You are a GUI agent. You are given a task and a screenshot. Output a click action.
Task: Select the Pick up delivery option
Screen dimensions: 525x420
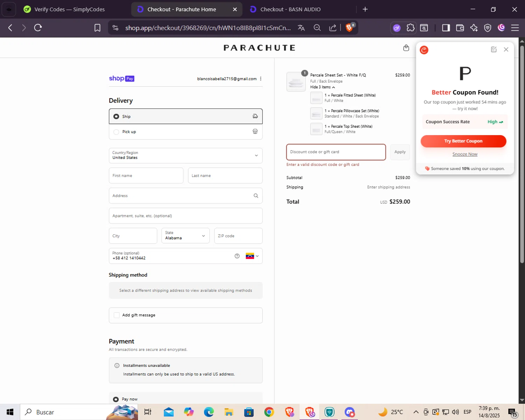(185, 132)
